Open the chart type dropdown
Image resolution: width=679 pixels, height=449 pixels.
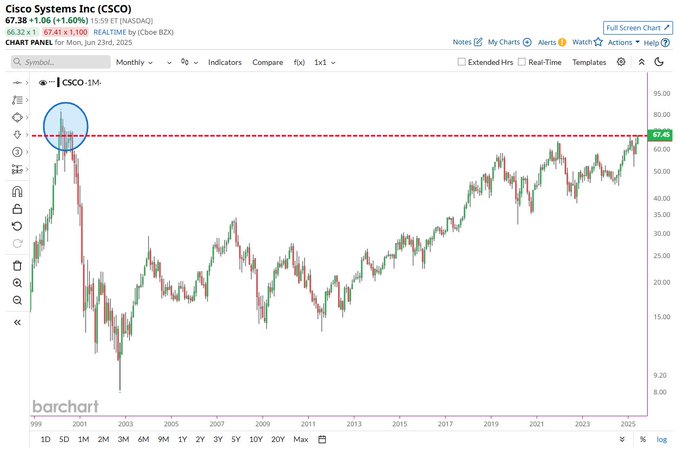click(189, 62)
